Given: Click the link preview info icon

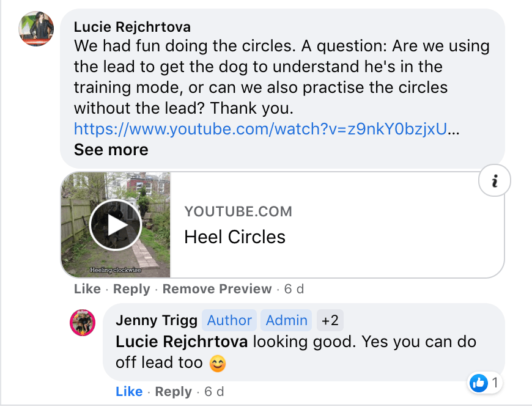Looking at the screenshot, I should click(494, 180).
